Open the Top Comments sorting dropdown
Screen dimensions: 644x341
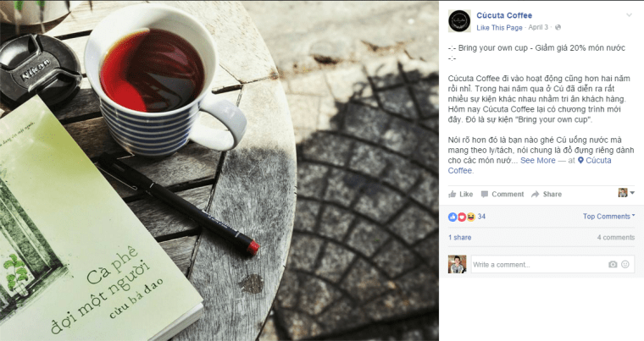(608, 217)
